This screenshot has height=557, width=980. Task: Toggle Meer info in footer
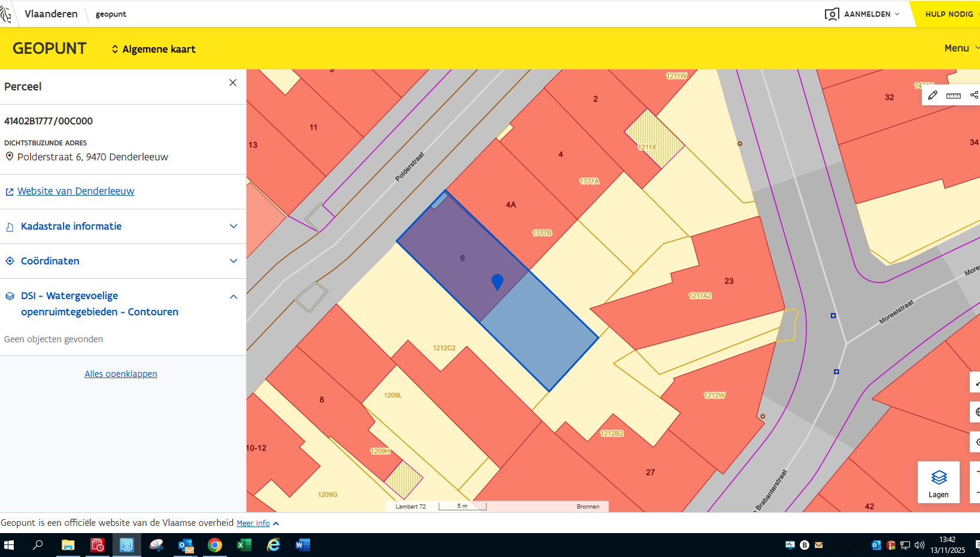(257, 523)
